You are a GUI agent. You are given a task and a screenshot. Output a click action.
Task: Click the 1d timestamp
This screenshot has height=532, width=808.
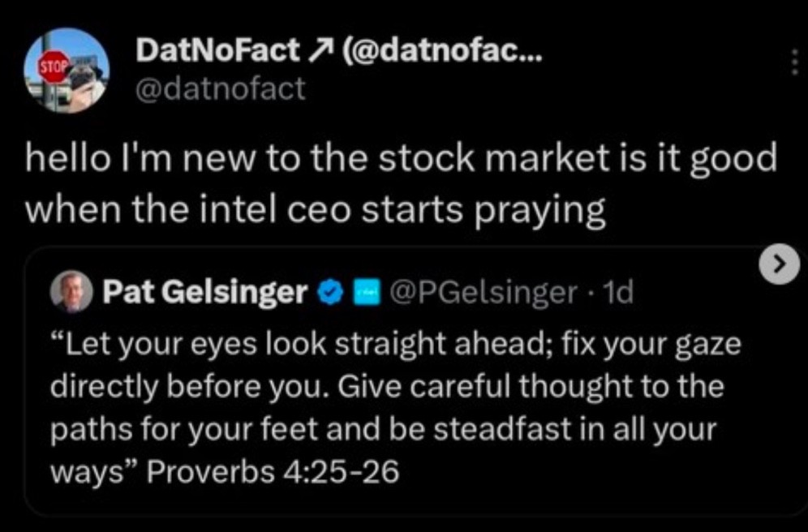(619, 293)
